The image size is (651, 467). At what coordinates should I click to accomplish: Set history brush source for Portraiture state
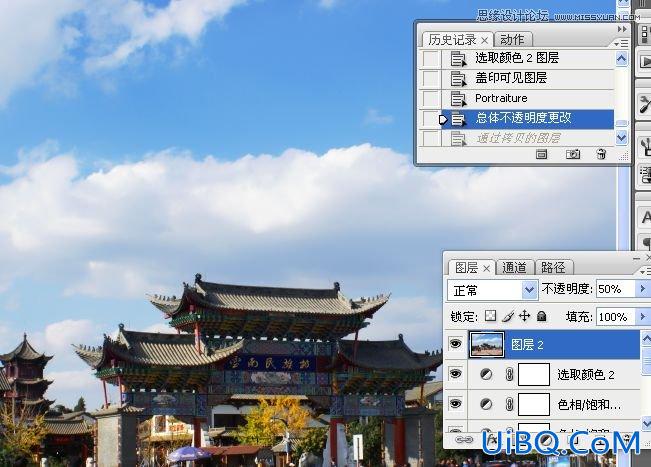coord(431,98)
